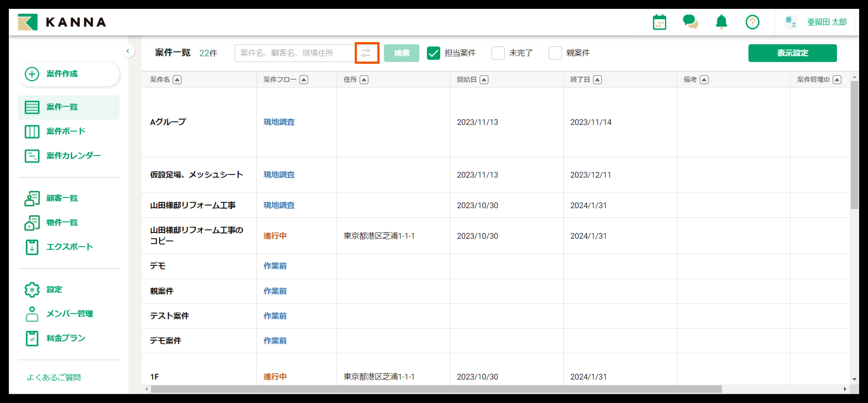Collapse the sidebar with chevron
868x403 pixels.
128,51
